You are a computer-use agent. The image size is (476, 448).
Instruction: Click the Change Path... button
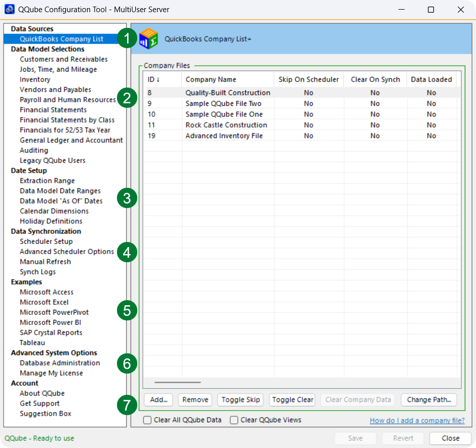428,399
